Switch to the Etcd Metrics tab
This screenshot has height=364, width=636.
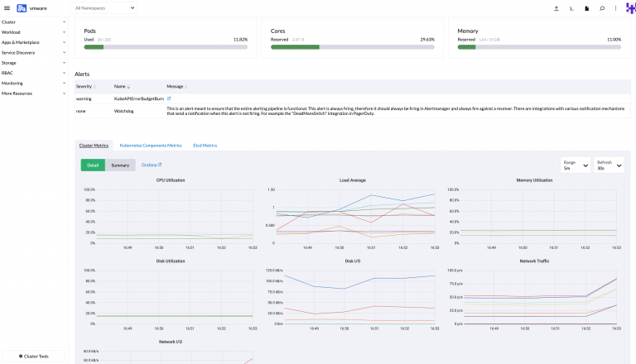(x=205, y=145)
